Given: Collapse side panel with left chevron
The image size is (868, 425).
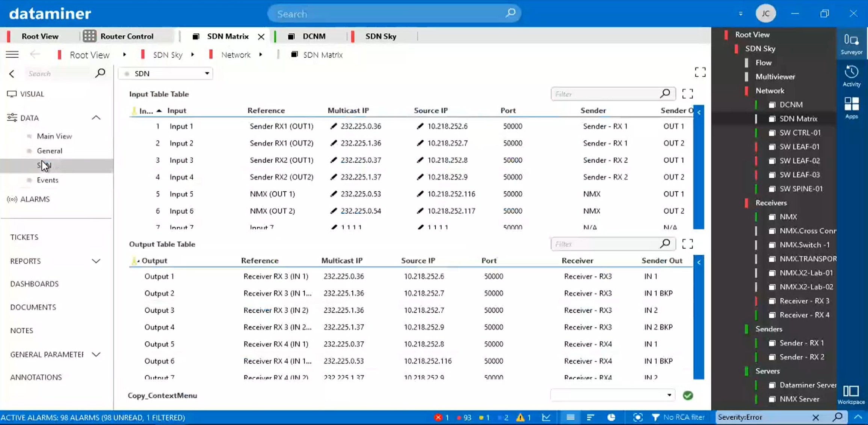Looking at the screenshot, I should 12,74.
